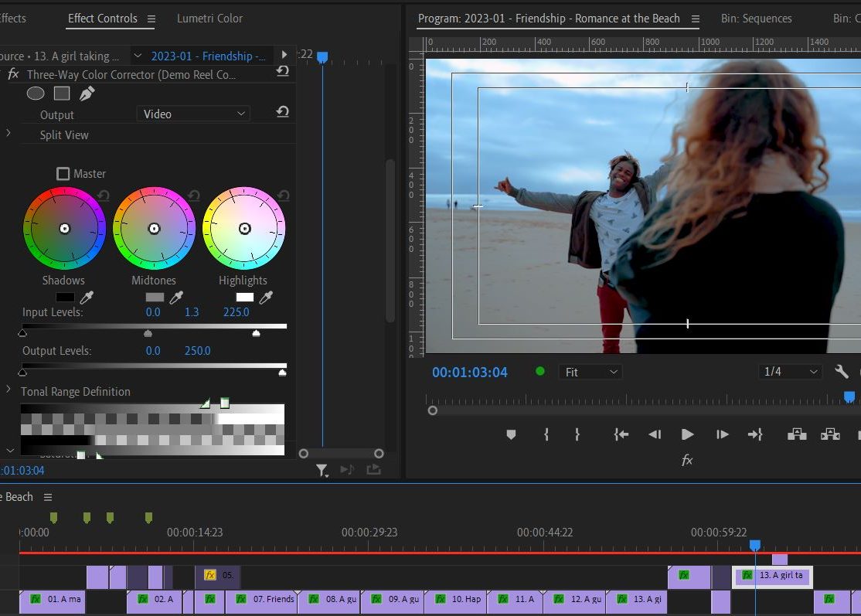
Task: Mark Out point in the Program monitor
Action: pyautogui.click(x=577, y=435)
